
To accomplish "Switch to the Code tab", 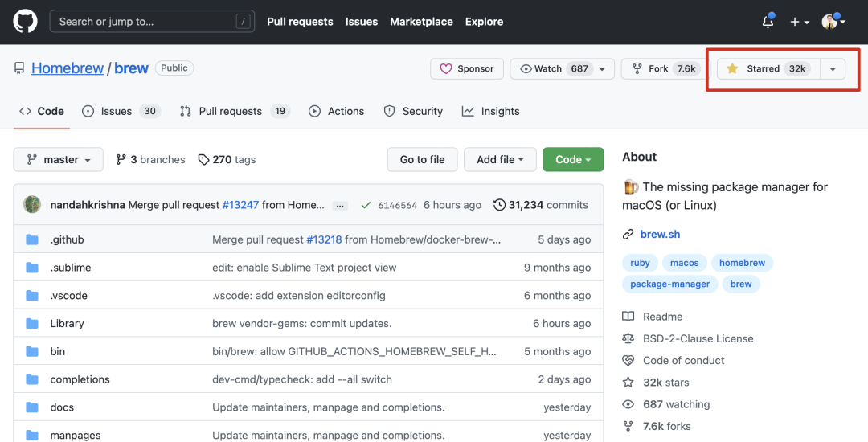I will click(x=42, y=111).
